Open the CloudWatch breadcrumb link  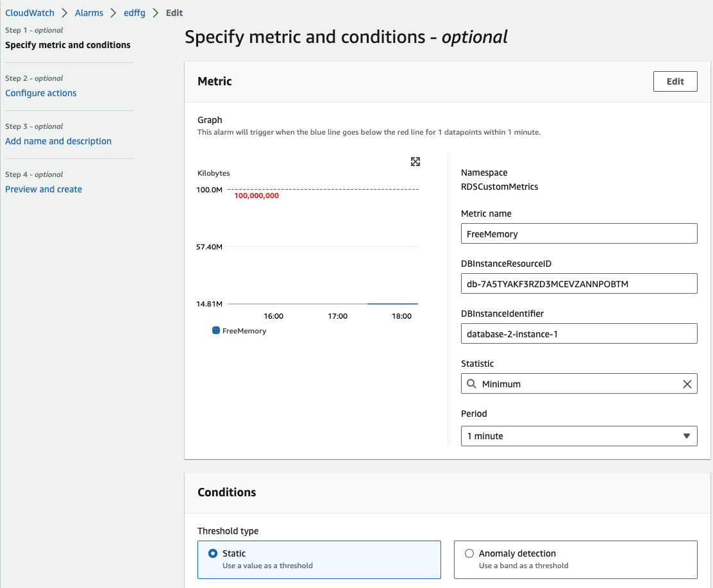pyautogui.click(x=29, y=13)
